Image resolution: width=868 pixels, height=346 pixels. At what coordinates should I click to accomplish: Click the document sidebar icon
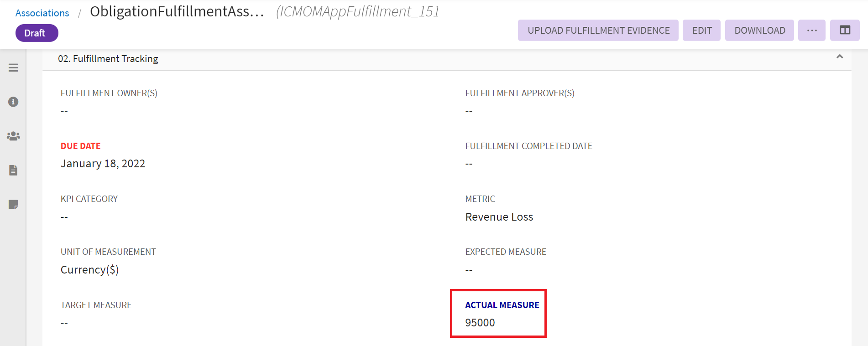click(13, 170)
